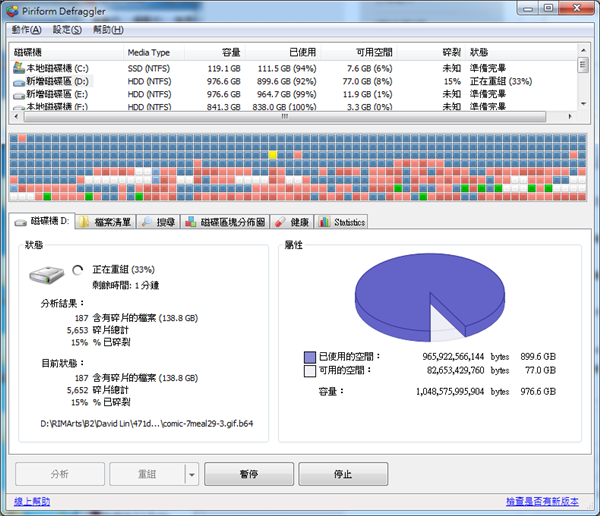Open the 健康 tab

(292, 222)
